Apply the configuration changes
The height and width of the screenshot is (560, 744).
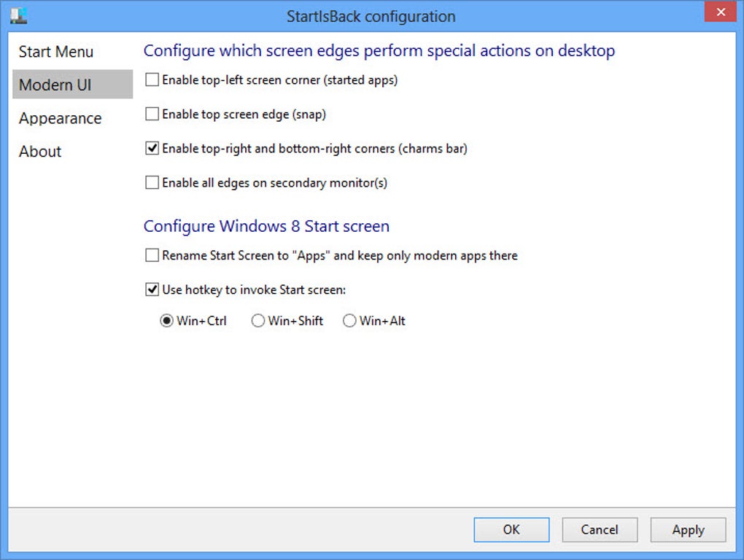[688, 530]
